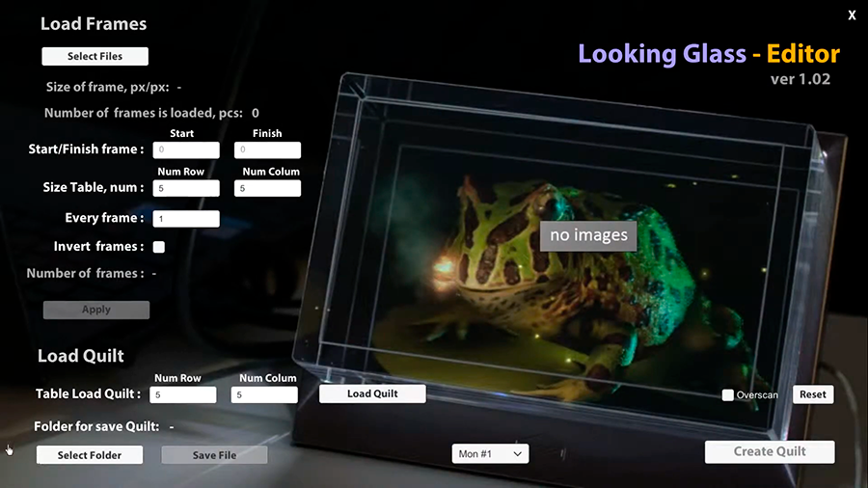Focus the Table Load Quilt Num Row field
Screen dimensions: 868x488
[183, 394]
